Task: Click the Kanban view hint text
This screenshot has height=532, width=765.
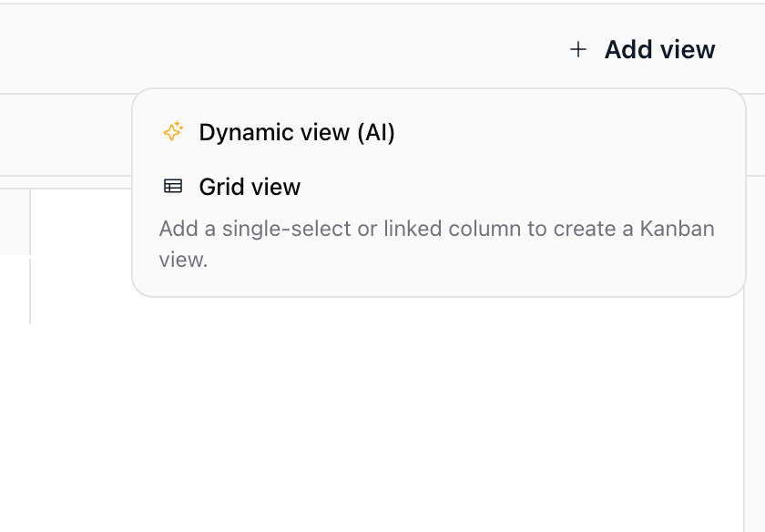Action: click(x=436, y=244)
